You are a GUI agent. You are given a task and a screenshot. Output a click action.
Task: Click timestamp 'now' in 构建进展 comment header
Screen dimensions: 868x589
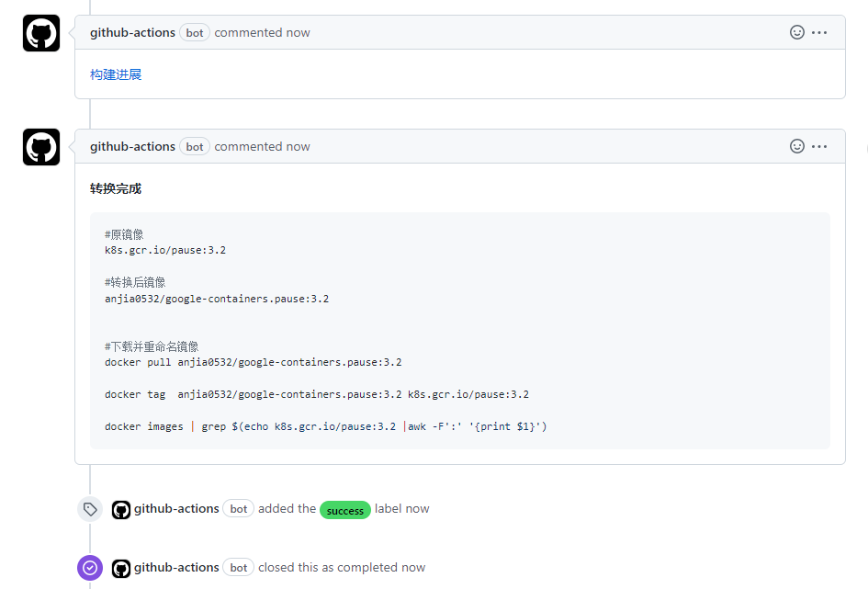tap(298, 32)
